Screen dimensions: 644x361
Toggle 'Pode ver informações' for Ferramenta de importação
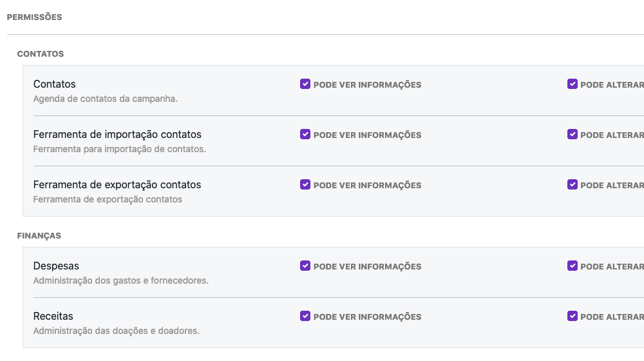coord(305,134)
